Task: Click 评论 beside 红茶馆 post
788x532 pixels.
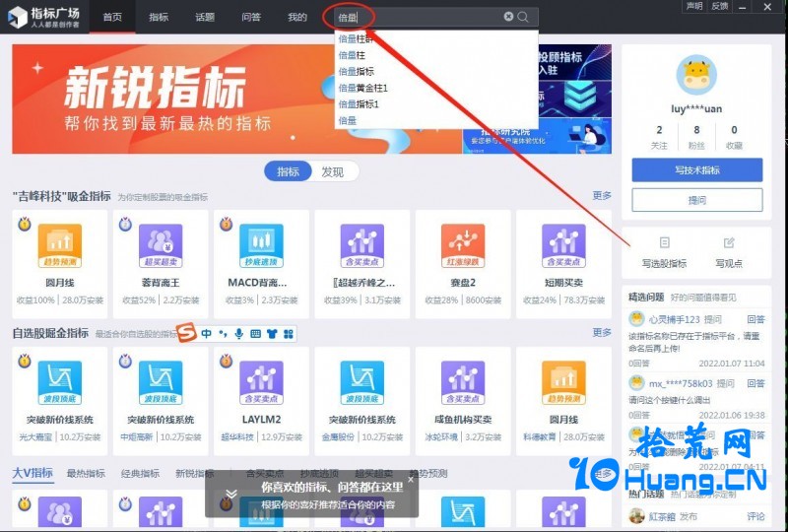Action: coord(755,516)
